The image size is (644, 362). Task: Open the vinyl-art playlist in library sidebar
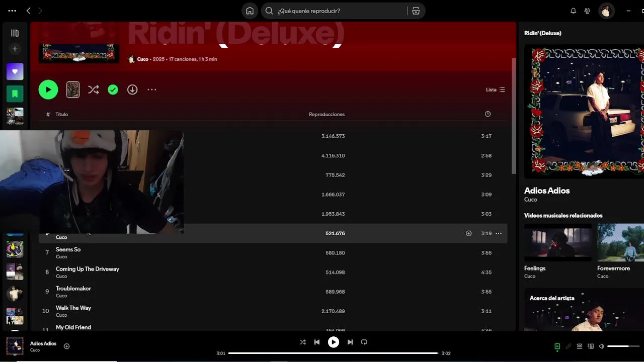(x=15, y=249)
